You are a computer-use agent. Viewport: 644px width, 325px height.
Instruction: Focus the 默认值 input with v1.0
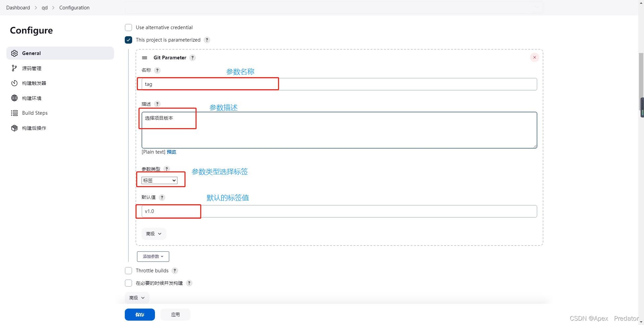pos(339,211)
